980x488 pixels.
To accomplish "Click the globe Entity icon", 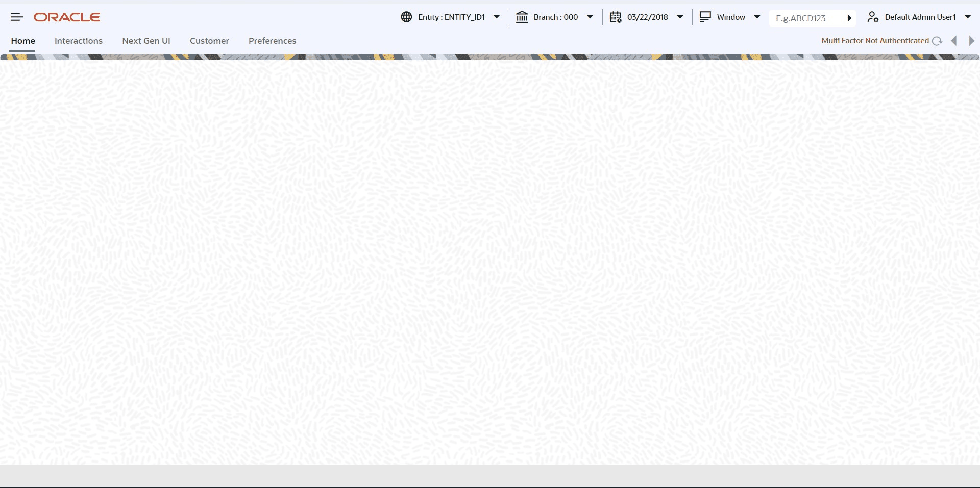I will 406,17.
